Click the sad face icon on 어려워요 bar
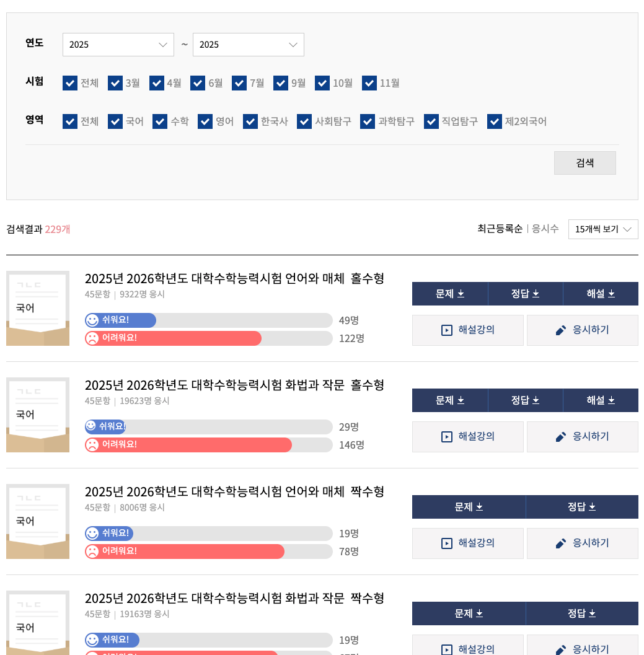 [93, 338]
